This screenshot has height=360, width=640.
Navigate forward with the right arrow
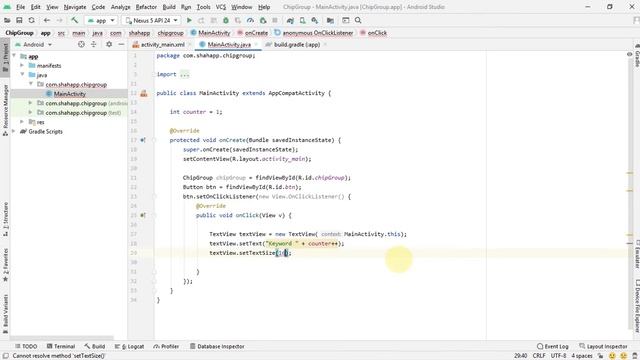pos(59,20)
